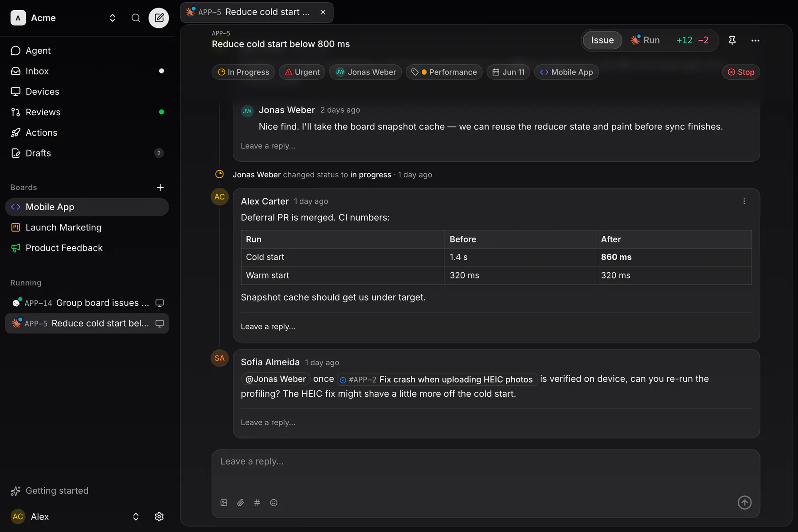
Task: Change the Jun 11 due date
Action: (509, 72)
